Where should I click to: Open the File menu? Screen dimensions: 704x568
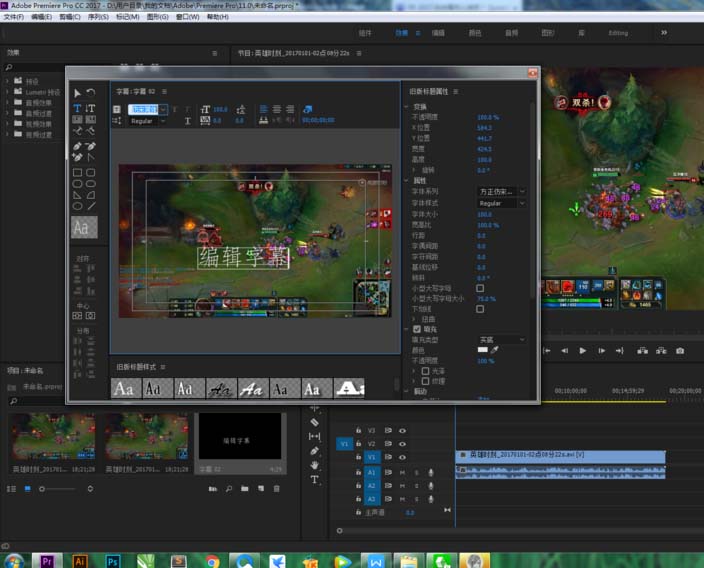click(13, 17)
